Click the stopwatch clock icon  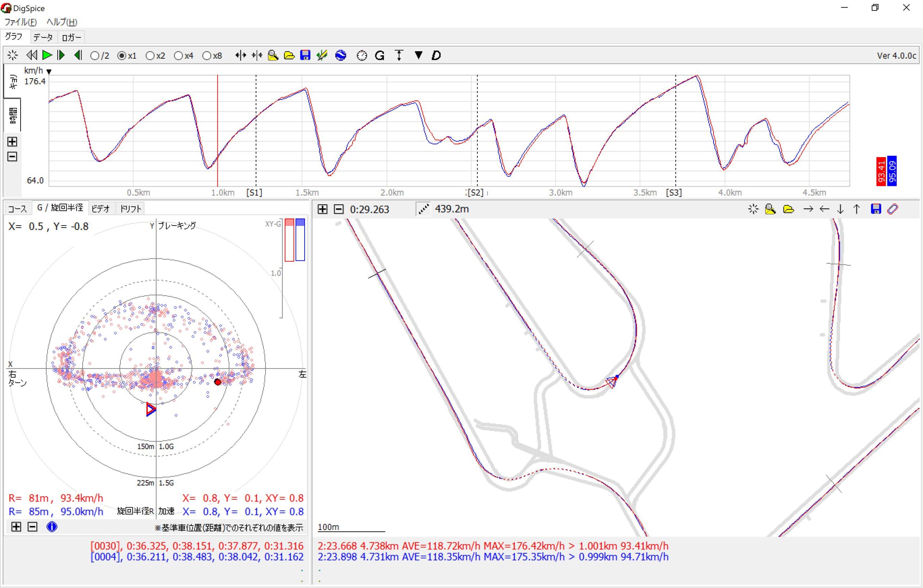tap(362, 55)
